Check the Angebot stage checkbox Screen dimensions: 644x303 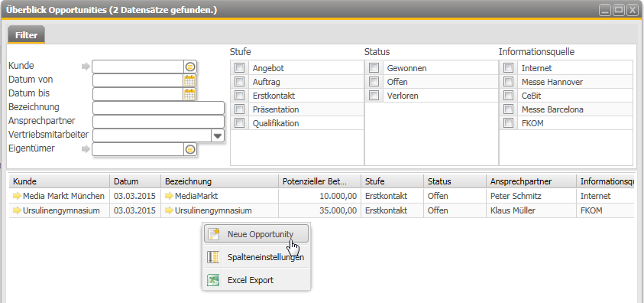(239, 68)
